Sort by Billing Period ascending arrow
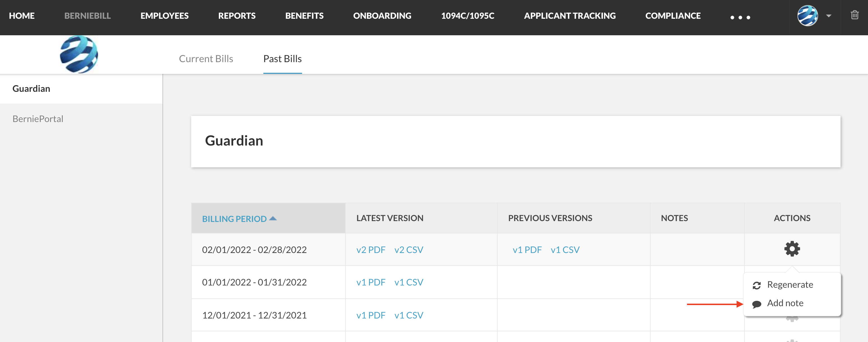 [273, 218]
